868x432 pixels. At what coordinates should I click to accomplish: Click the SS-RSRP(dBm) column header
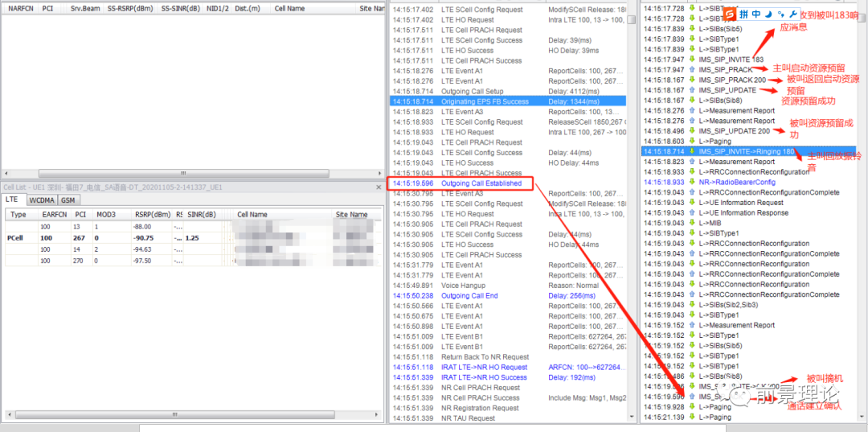pyautogui.click(x=133, y=8)
